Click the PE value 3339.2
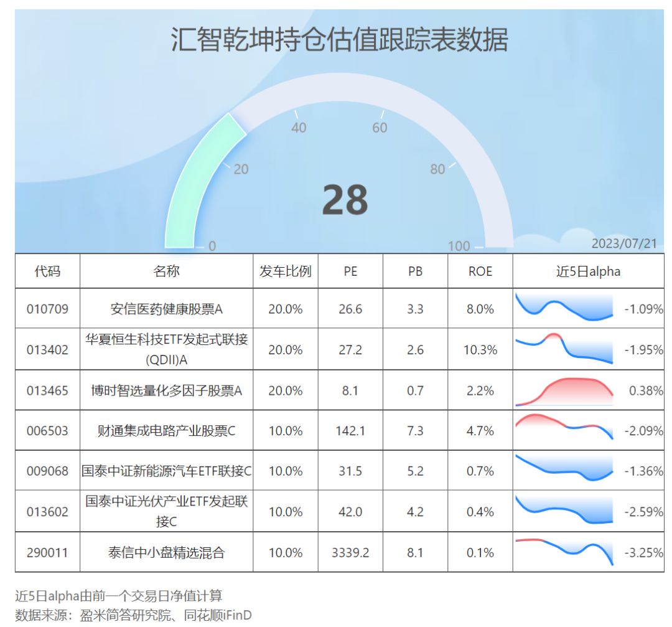 click(x=350, y=553)
